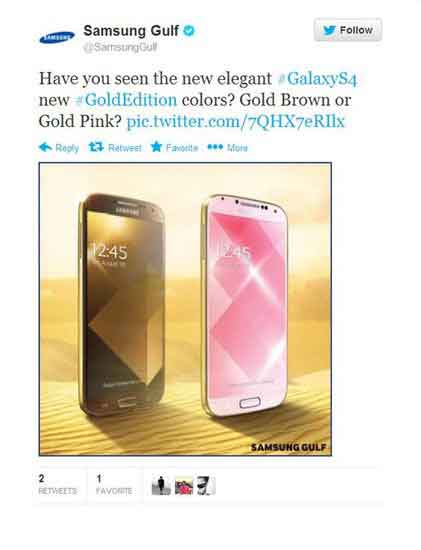Open third retweeter avatar thumbnail
The height and width of the screenshot is (550, 421).
[x=206, y=485]
